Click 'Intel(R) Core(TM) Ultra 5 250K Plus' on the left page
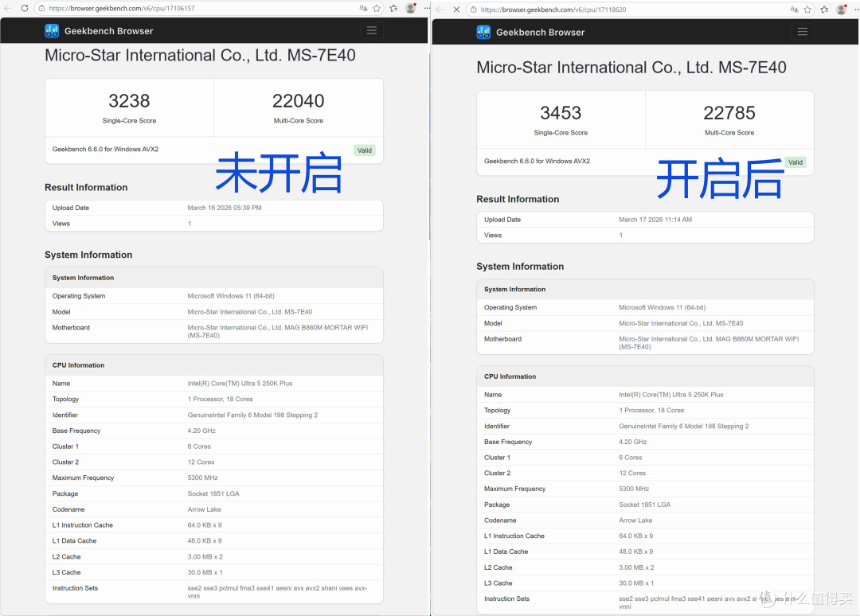 pyautogui.click(x=240, y=384)
